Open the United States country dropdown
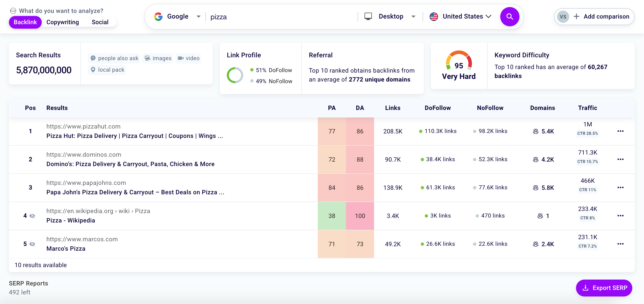The width and height of the screenshot is (644, 304). [x=460, y=16]
